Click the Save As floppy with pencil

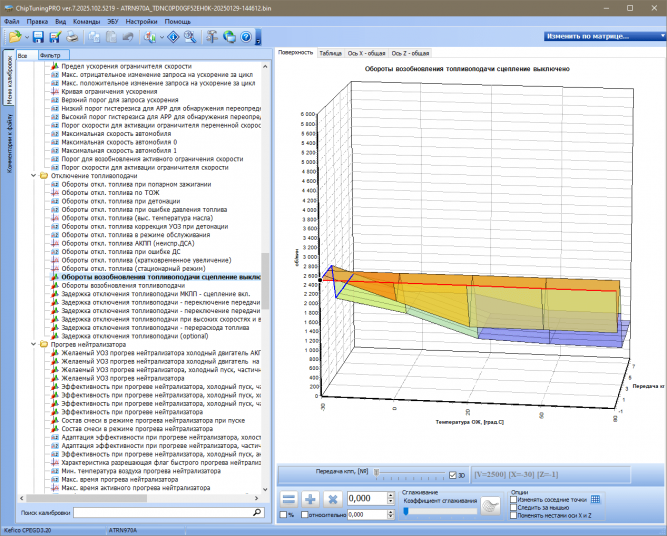pos(55,37)
